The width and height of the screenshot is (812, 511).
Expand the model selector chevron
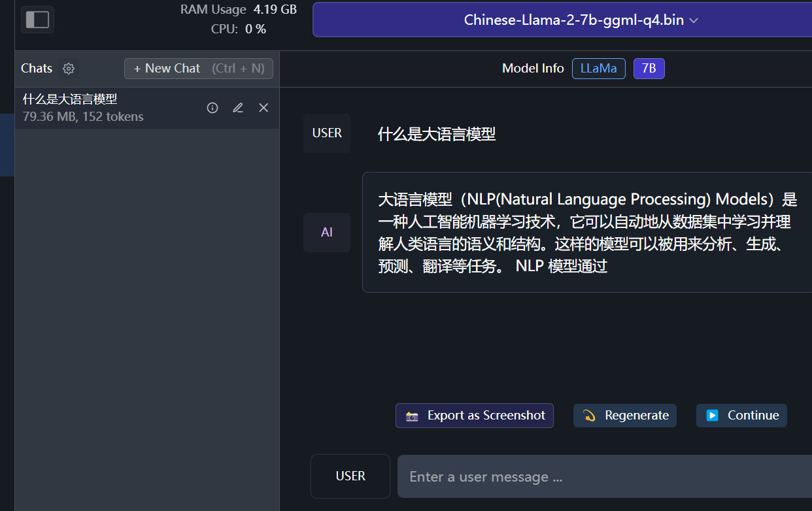(692, 20)
